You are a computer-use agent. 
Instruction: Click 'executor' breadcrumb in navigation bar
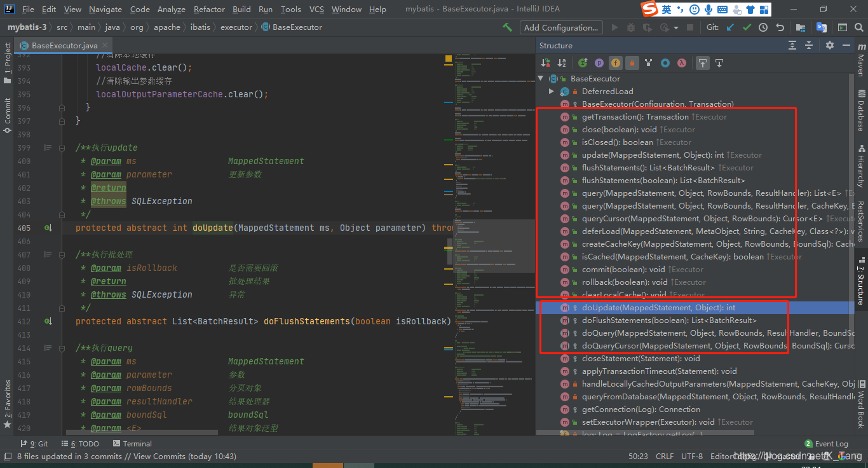point(236,27)
